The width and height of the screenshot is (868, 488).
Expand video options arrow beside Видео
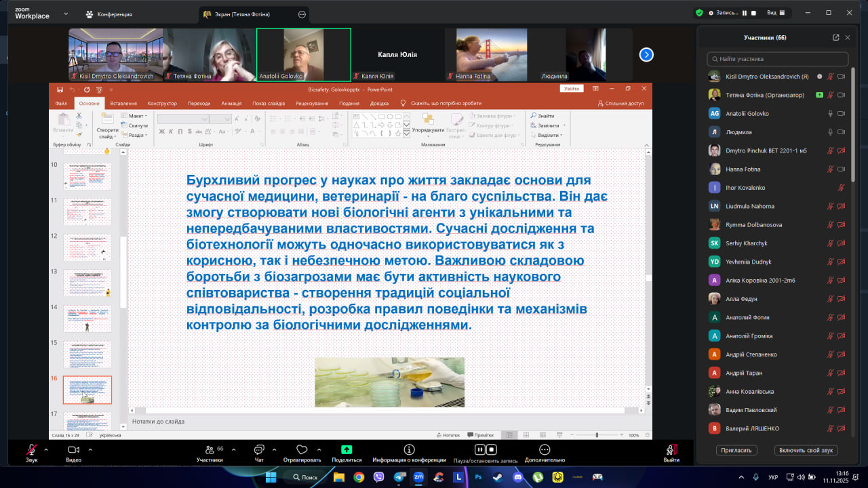88,449
